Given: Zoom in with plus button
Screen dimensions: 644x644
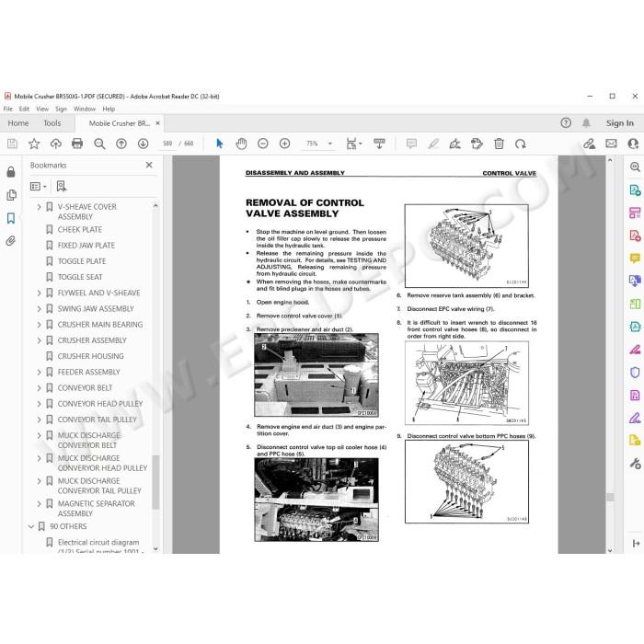Looking at the screenshot, I should pos(284,144).
